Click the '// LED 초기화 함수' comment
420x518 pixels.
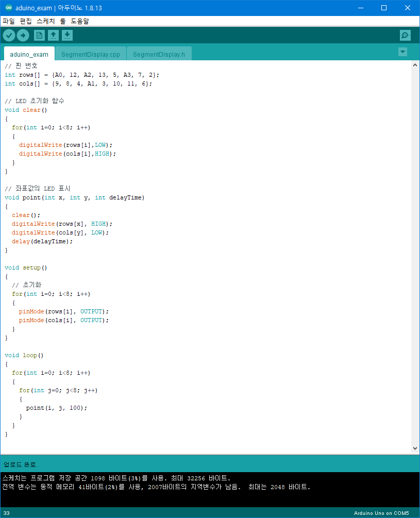[x=35, y=101]
